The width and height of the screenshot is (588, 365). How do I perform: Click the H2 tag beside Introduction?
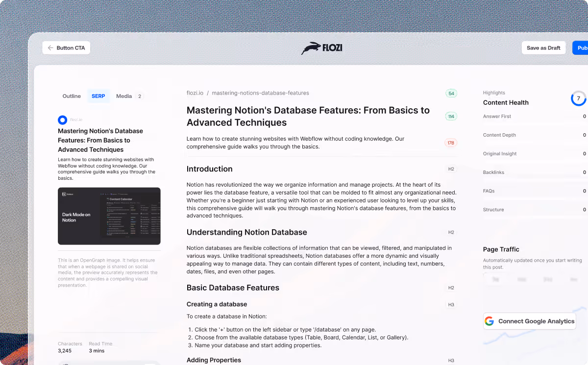[x=451, y=169]
